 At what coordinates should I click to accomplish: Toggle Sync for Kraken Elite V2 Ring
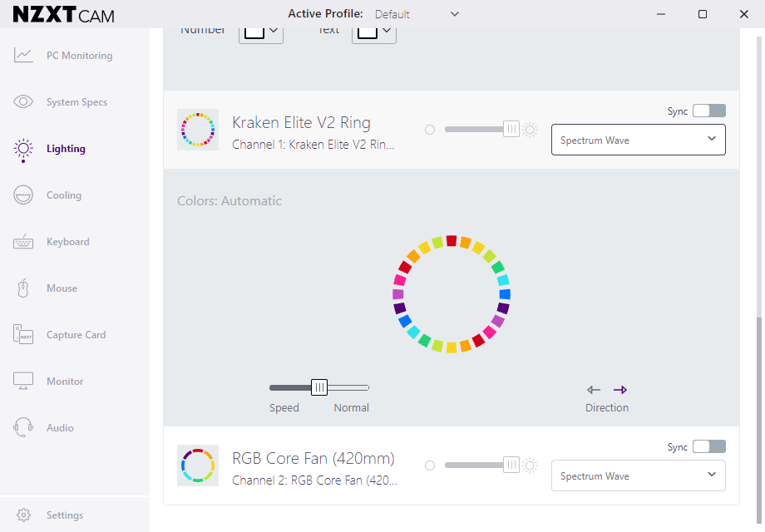coord(709,111)
